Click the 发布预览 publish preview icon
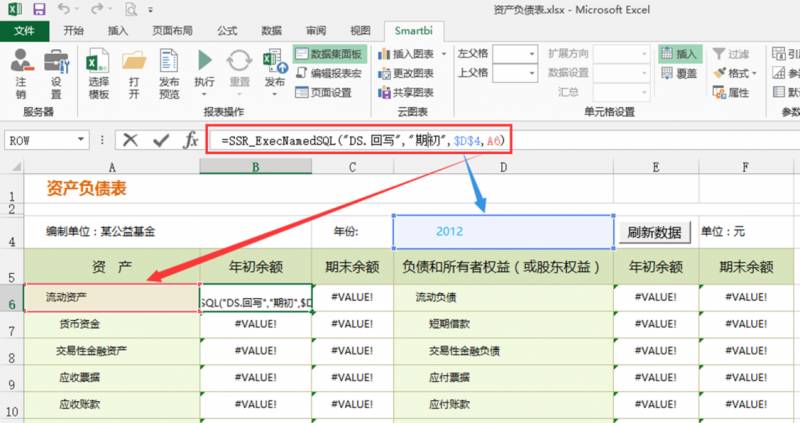This screenshot has height=423, width=800. pos(169,61)
